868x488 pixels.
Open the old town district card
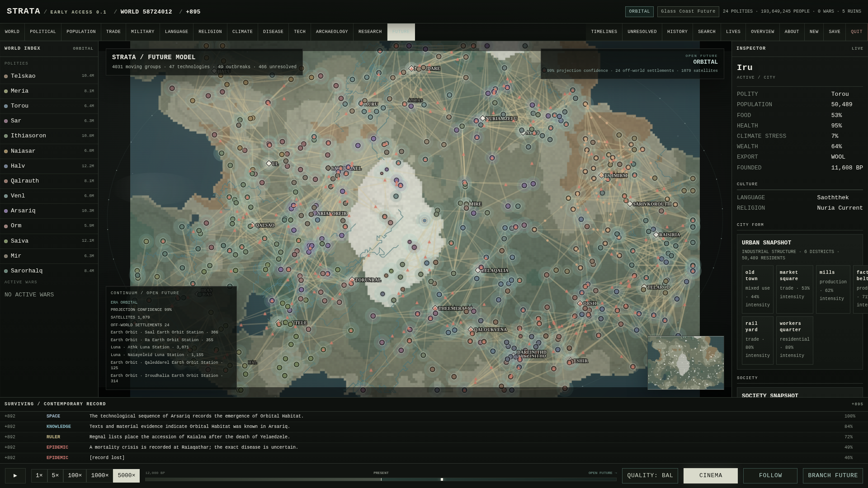pos(758,289)
